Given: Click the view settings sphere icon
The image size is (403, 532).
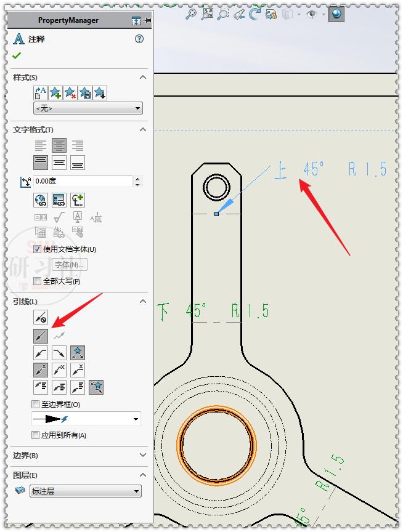Looking at the screenshot, I should pyautogui.click(x=336, y=14).
